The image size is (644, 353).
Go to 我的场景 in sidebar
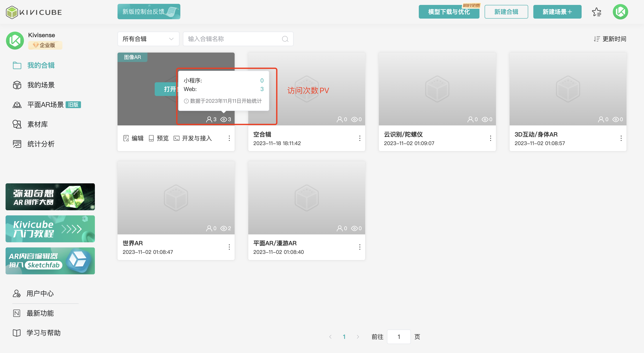pos(41,85)
